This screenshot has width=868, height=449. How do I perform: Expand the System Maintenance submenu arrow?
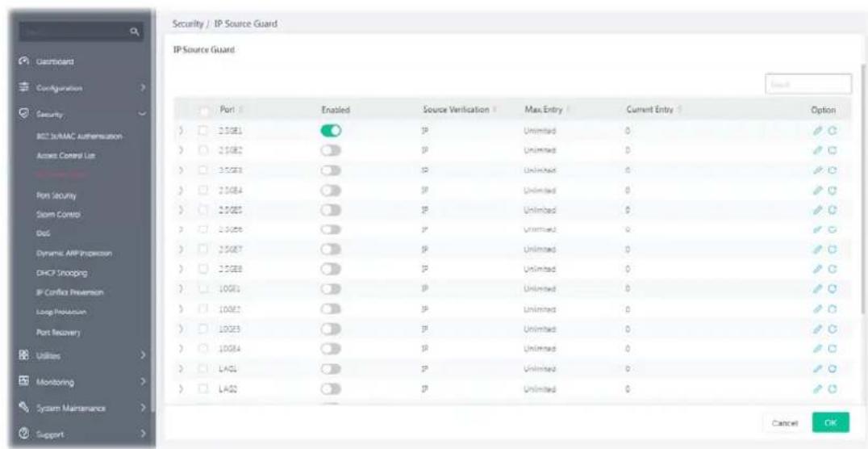pyautogui.click(x=142, y=409)
